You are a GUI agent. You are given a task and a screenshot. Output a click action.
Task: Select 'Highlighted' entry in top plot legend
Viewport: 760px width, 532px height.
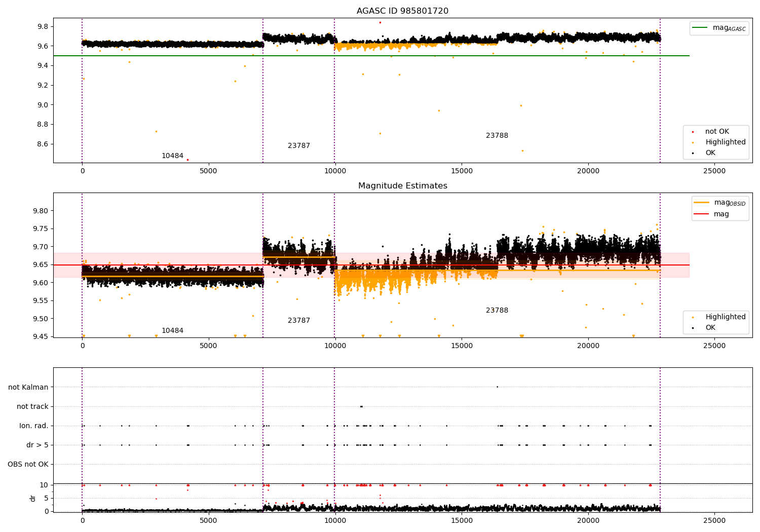click(x=726, y=142)
